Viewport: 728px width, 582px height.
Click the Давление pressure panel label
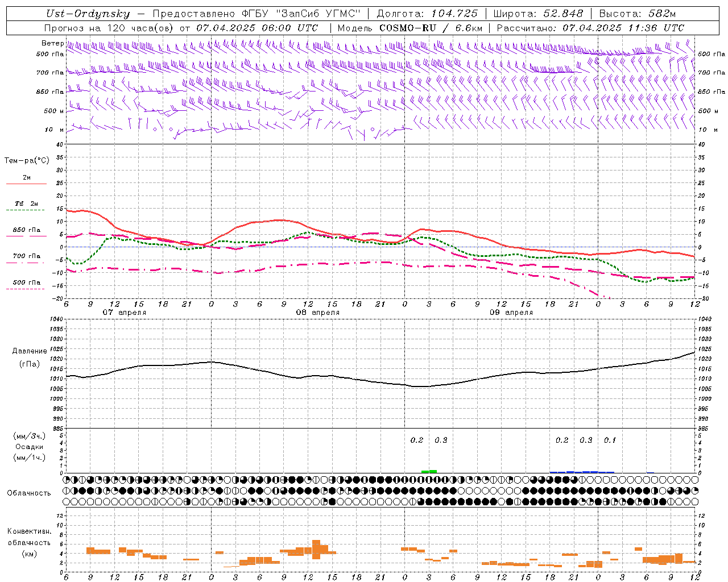click(29, 351)
